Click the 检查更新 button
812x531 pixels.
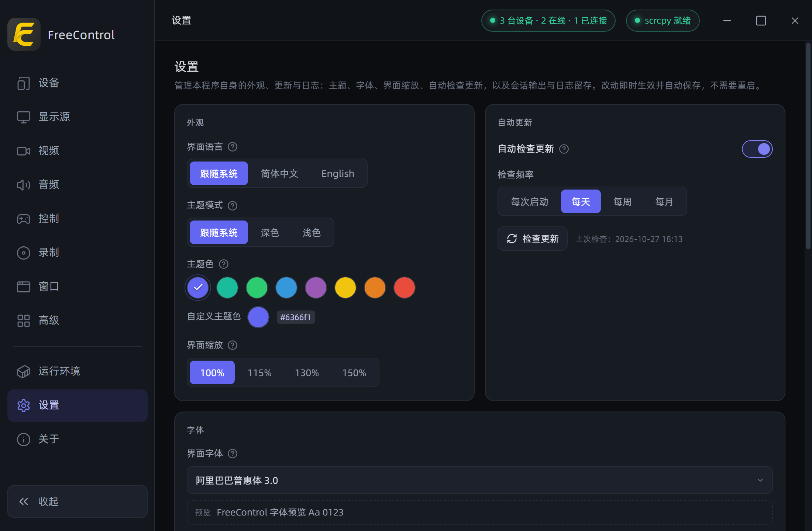[x=533, y=239]
